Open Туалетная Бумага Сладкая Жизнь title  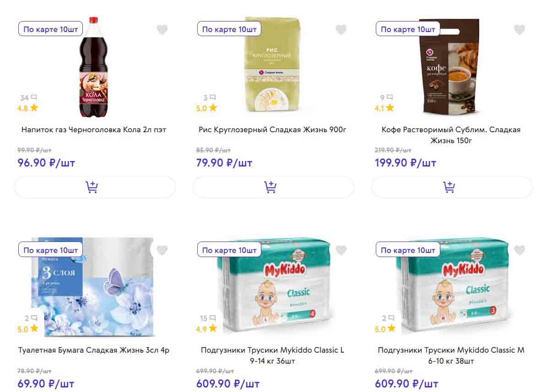click(x=94, y=350)
